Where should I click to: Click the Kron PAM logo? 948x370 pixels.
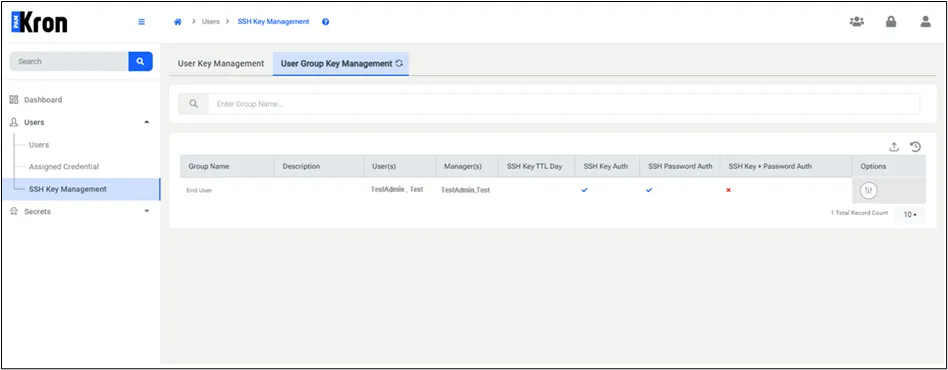[39, 22]
